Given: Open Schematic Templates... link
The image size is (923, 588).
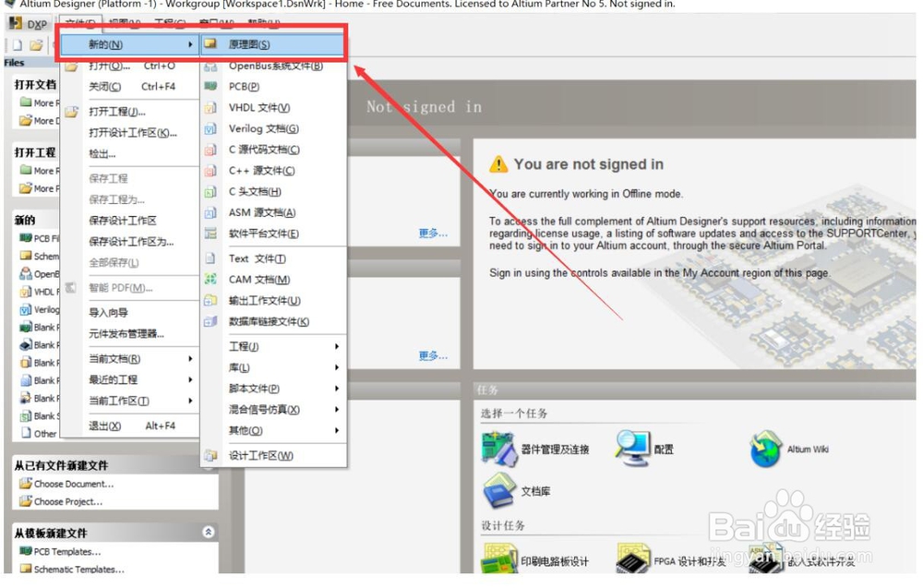Looking at the screenshot, I should 78,570.
